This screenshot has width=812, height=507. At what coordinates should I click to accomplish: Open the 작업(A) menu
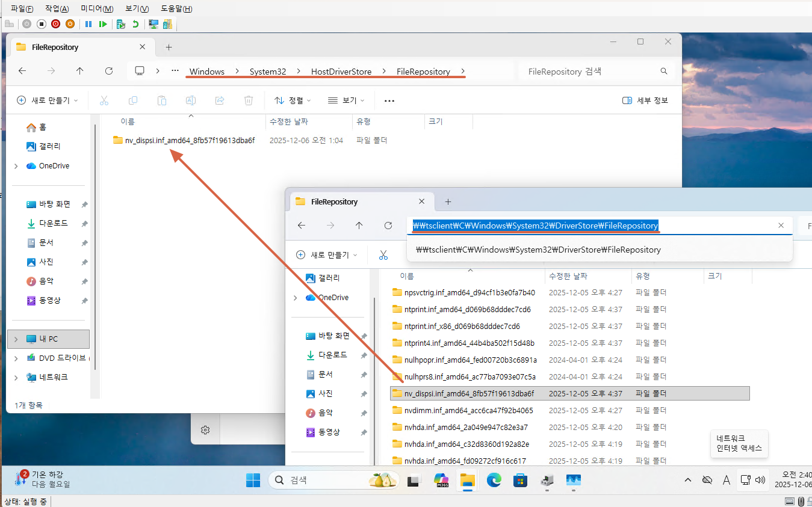57,8
